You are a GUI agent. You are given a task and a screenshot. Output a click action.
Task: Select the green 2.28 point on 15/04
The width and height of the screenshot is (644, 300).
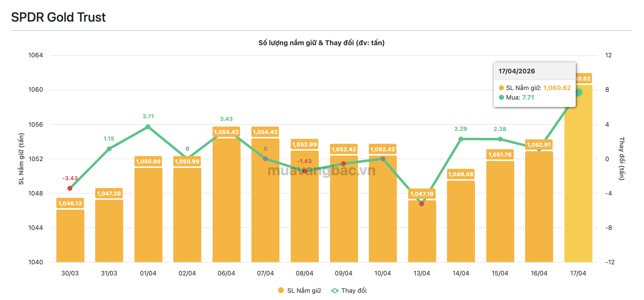(500, 139)
